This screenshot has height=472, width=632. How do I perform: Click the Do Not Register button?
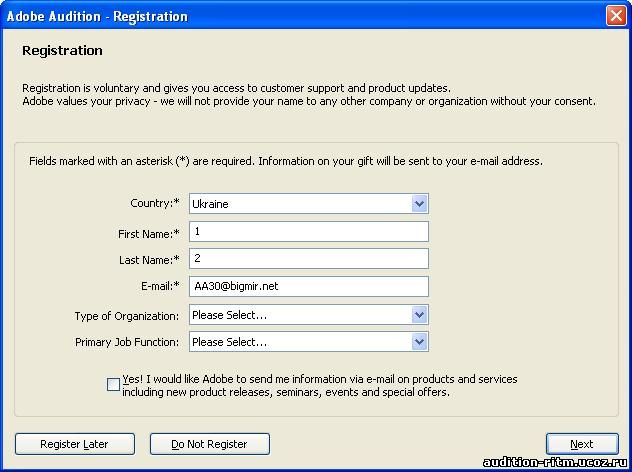coord(210,444)
